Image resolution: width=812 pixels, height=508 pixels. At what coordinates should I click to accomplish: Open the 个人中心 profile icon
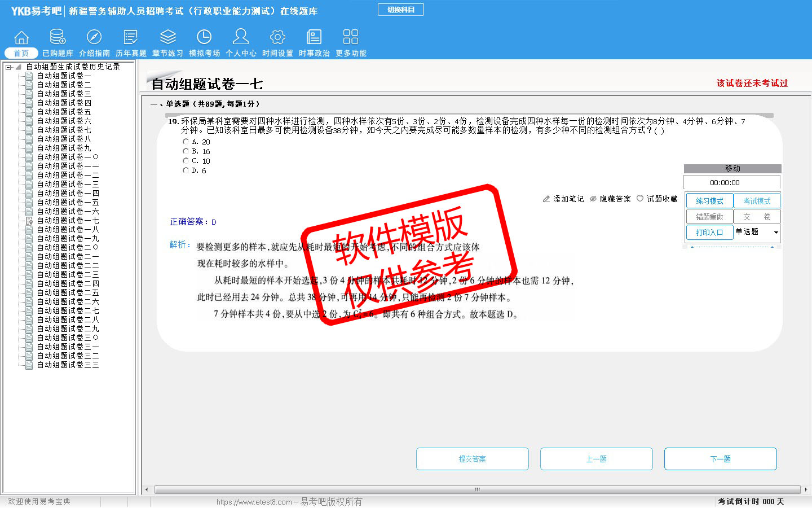(241, 38)
